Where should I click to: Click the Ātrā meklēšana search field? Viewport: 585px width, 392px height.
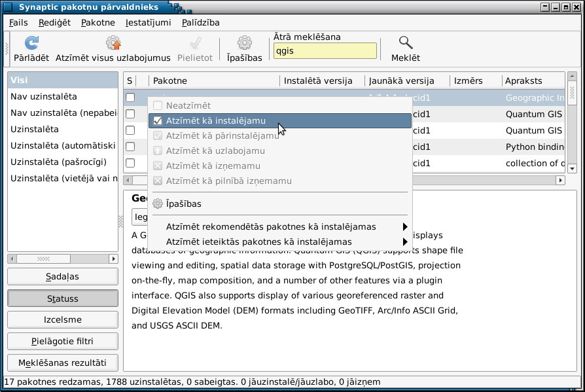(325, 51)
